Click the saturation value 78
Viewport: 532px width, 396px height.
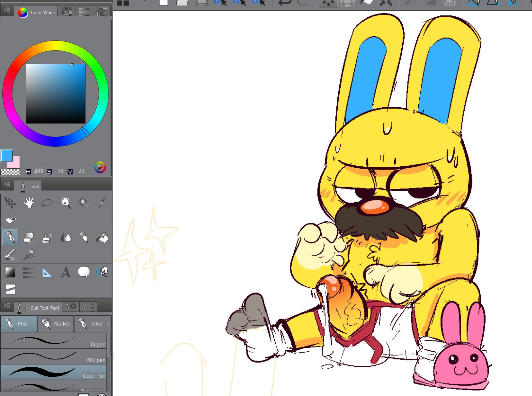(x=60, y=171)
